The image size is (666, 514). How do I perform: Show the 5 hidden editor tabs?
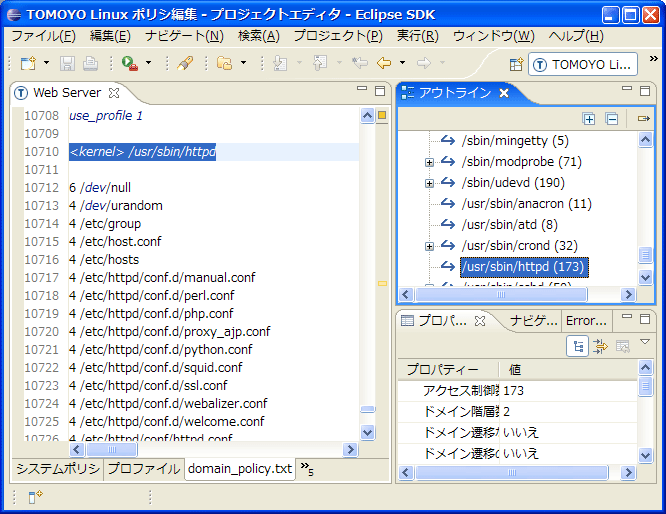(x=307, y=469)
